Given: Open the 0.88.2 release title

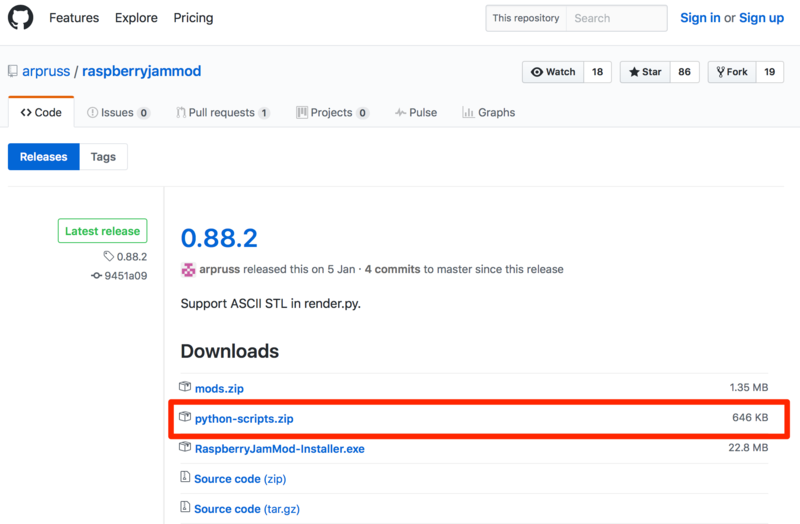Looking at the screenshot, I should 219,238.
